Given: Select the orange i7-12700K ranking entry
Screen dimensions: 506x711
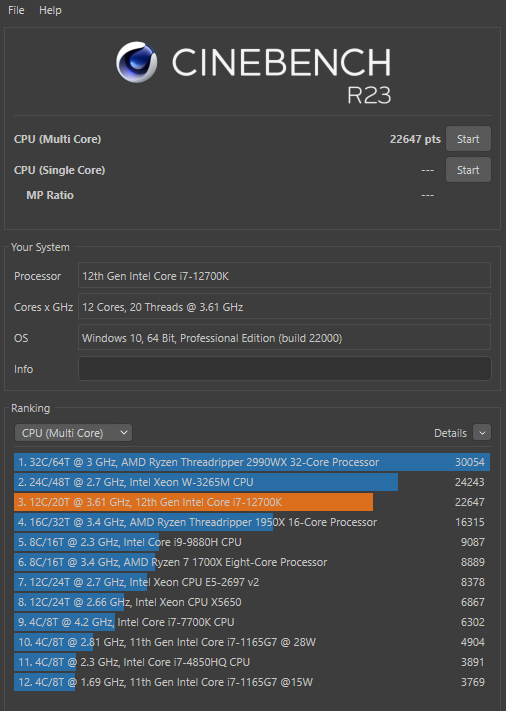Looking at the screenshot, I should (x=252, y=502).
